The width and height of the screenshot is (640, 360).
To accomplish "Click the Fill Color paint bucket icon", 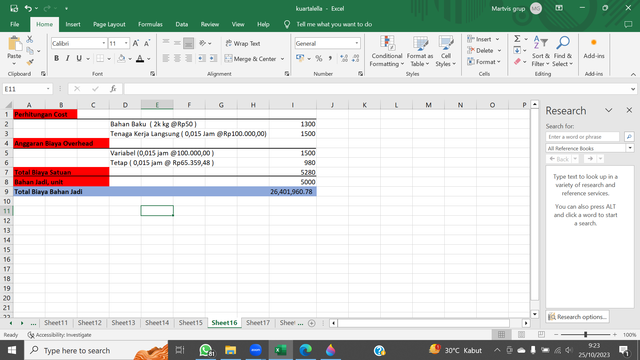I will click(121, 58).
